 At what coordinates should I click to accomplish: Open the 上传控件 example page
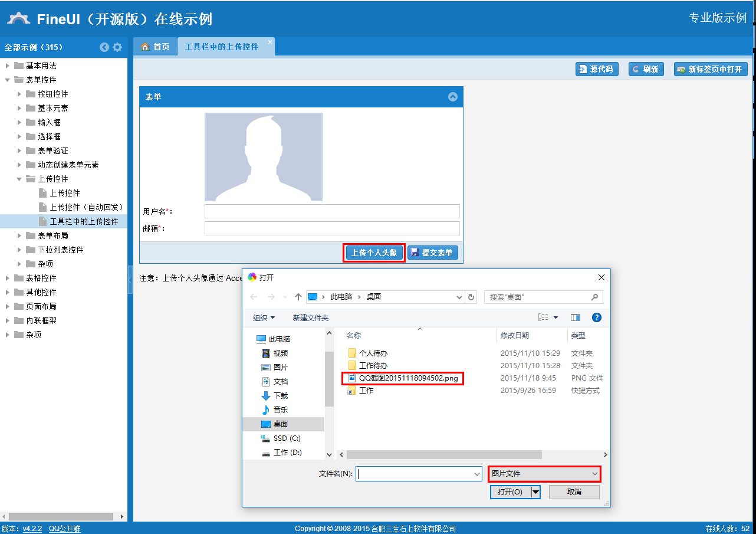pyautogui.click(x=64, y=193)
